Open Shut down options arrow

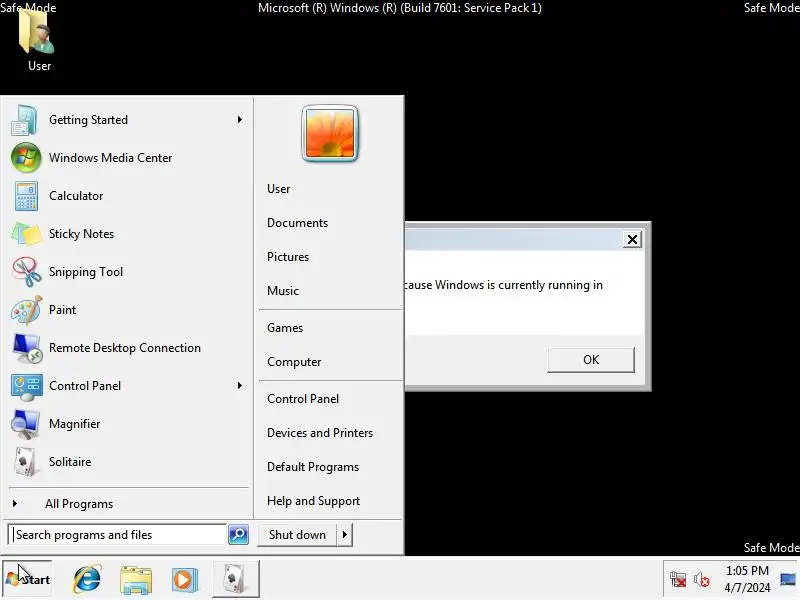point(345,535)
